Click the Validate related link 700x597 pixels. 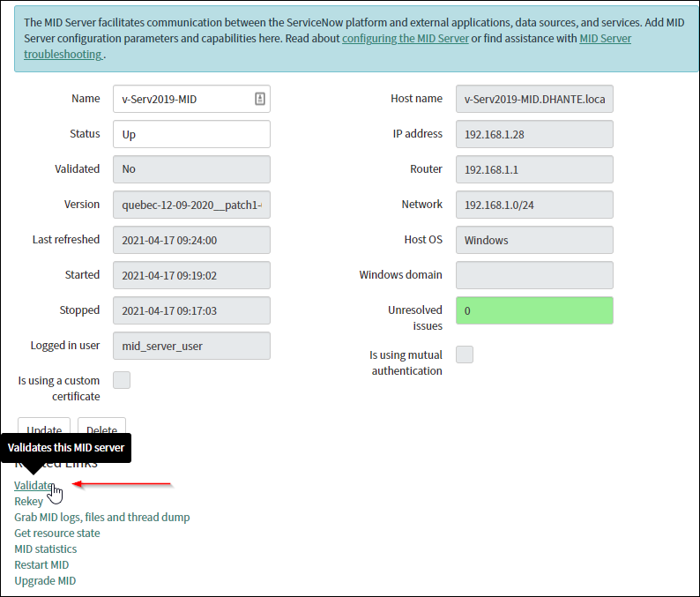pos(34,485)
